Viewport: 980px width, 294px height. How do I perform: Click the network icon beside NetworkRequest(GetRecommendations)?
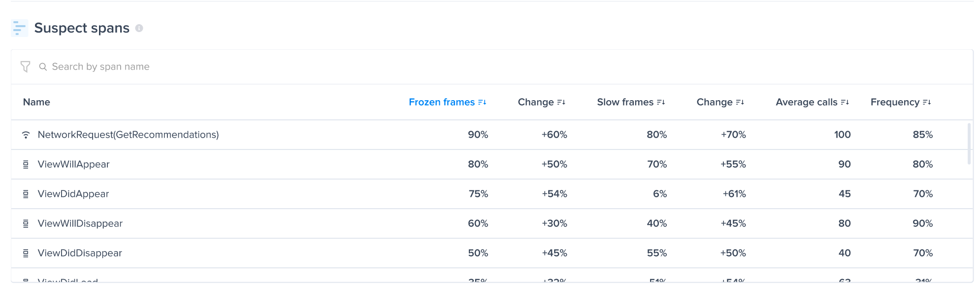[26, 135]
